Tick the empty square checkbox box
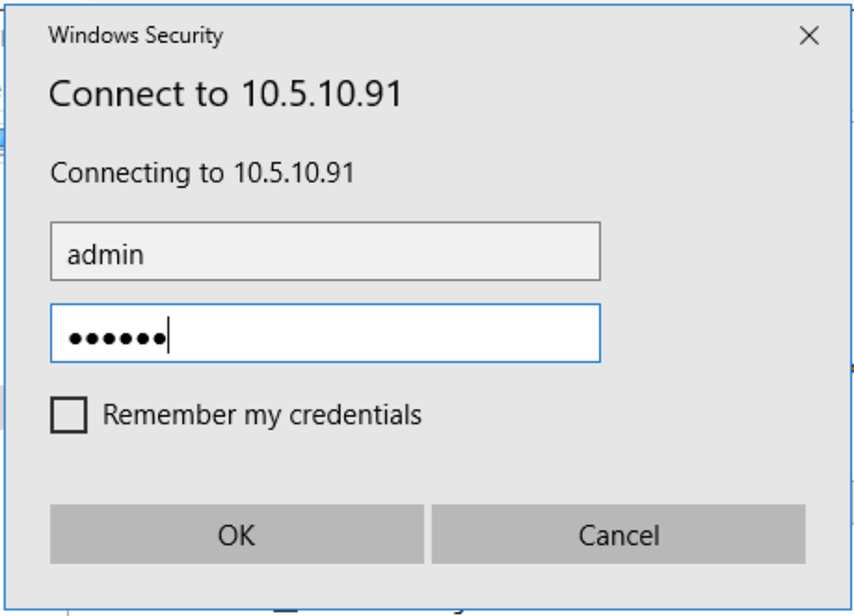This screenshot has width=854, height=616. [x=69, y=415]
